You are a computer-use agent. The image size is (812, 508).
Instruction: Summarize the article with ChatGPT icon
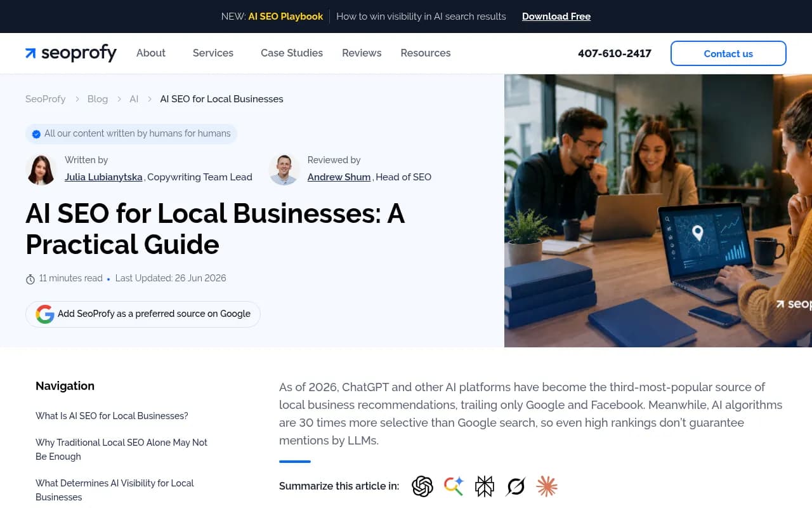coord(422,486)
